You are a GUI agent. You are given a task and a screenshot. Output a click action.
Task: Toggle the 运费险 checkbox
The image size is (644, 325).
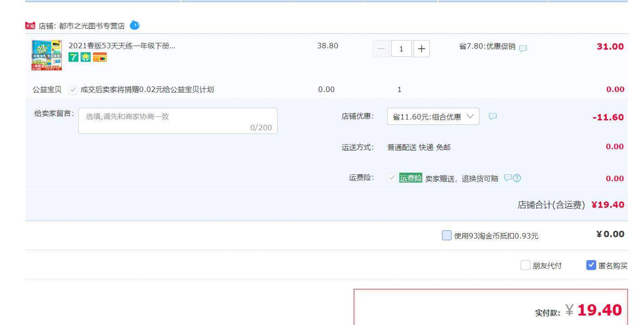tap(392, 178)
